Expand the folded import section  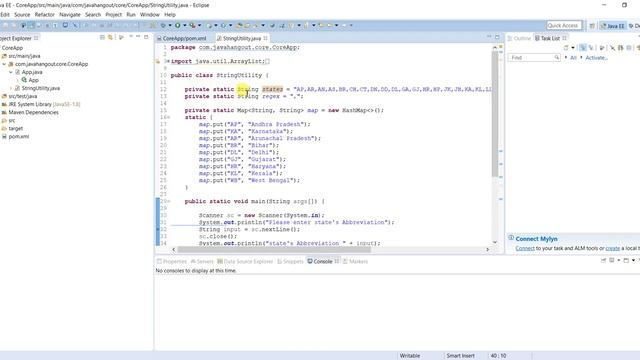tap(167, 61)
